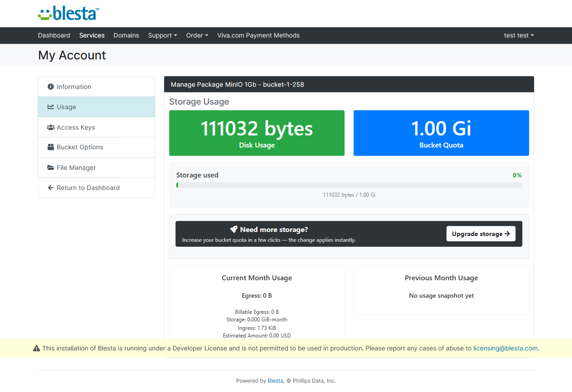The height and width of the screenshot is (392, 572).
Task: Click the rocket icon in storage banner
Action: coord(234,229)
